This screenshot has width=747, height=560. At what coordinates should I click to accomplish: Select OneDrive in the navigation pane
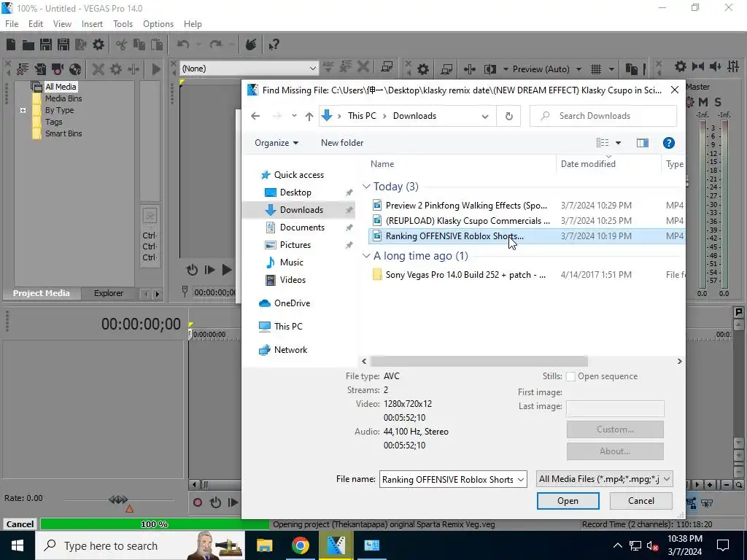tap(292, 303)
